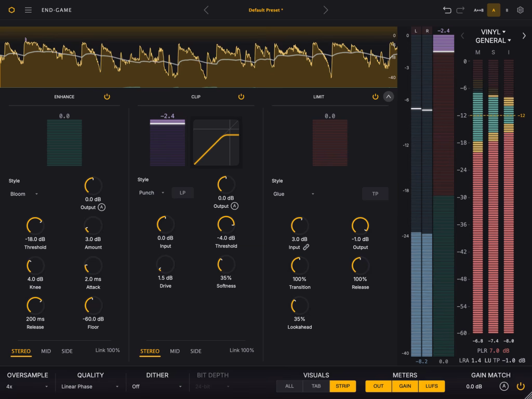Set Visuals mode to TAB
The height and width of the screenshot is (399, 532).
click(316, 386)
